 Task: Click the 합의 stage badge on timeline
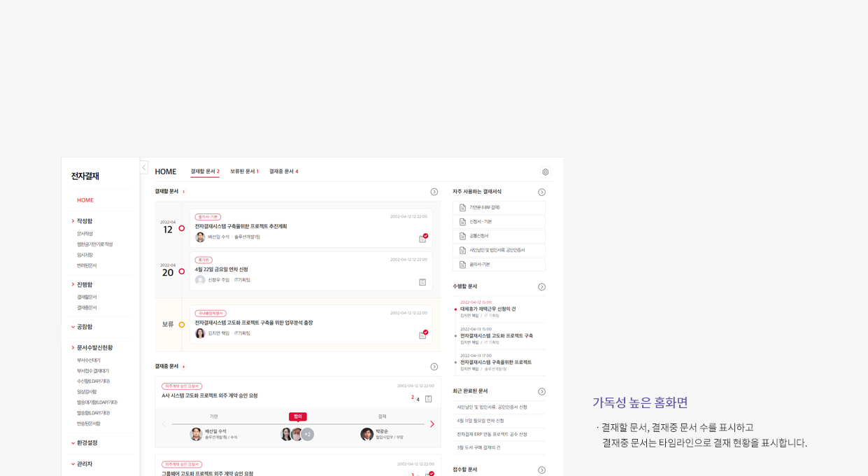click(297, 416)
